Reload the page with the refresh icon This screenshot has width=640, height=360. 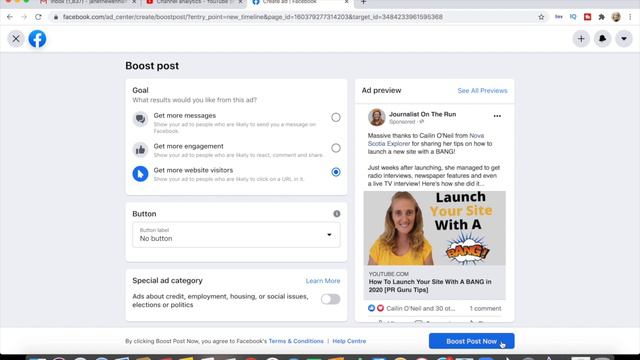click(x=38, y=17)
